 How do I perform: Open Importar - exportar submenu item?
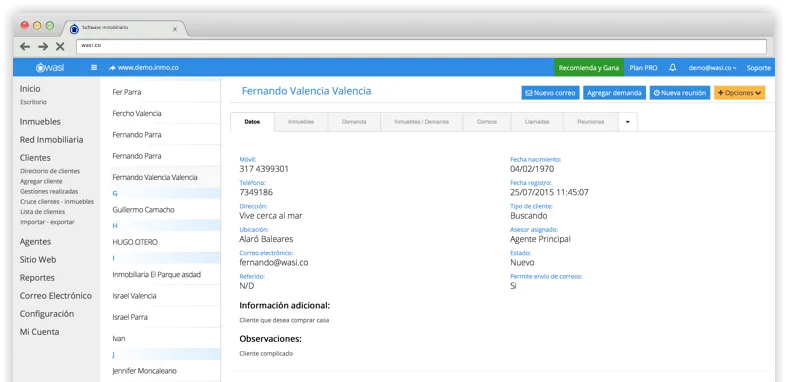pos(47,222)
